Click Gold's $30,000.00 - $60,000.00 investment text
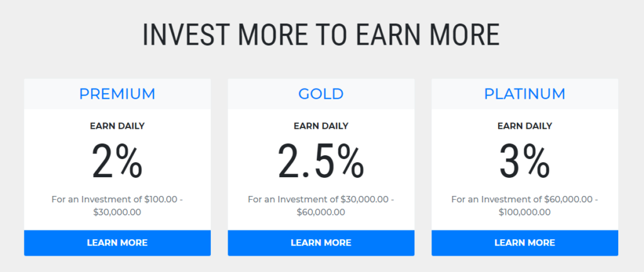Image resolution: width=644 pixels, height=272 pixels. (321, 206)
